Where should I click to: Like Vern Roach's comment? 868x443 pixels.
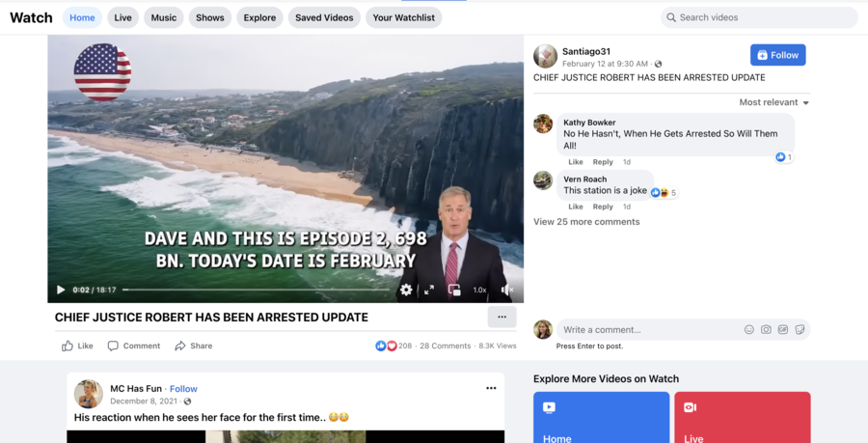pos(575,207)
